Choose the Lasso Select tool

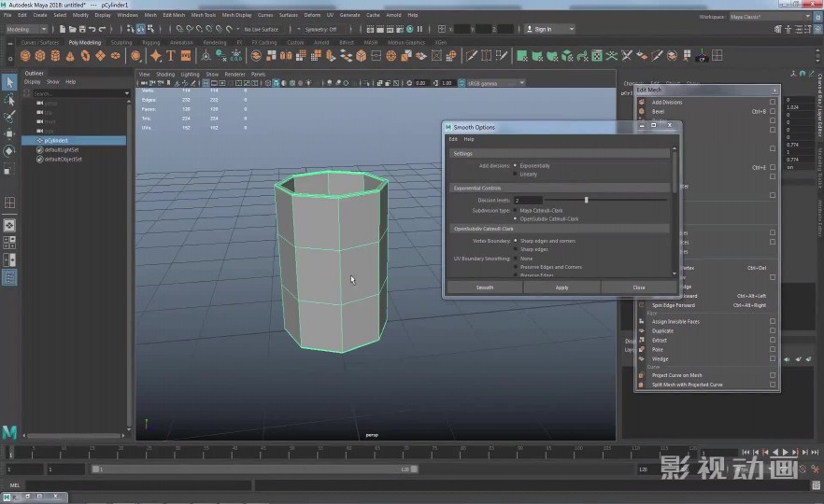point(9,99)
